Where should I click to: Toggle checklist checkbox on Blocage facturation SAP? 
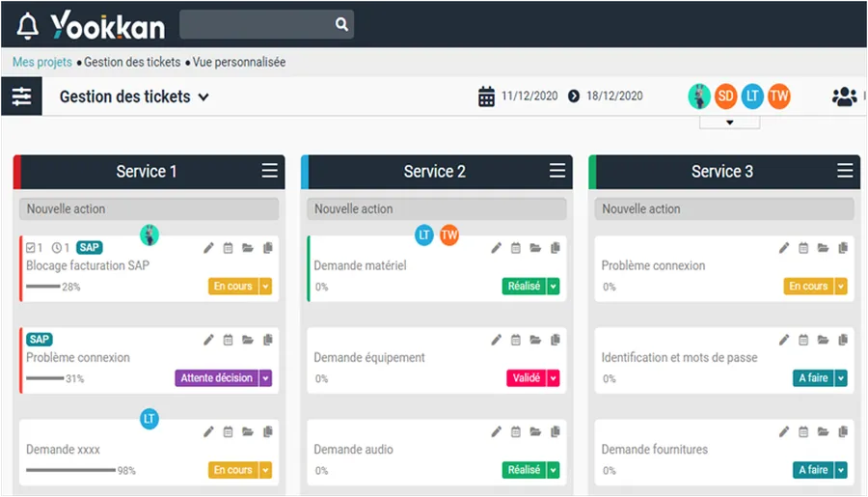[x=31, y=248]
